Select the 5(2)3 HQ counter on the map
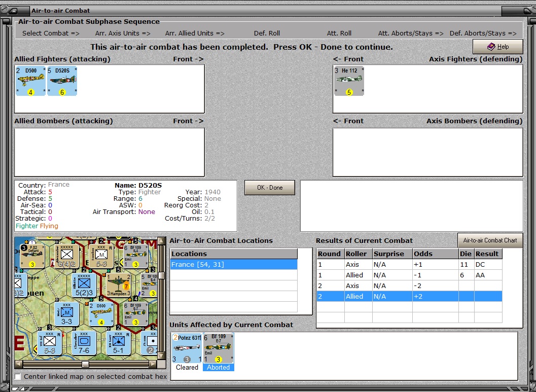Image resolution: width=536 pixels, height=392 pixels. 84,285
